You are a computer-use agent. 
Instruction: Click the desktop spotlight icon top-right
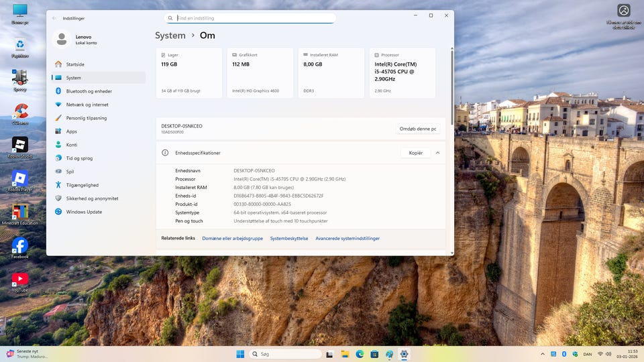[x=623, y=16]
